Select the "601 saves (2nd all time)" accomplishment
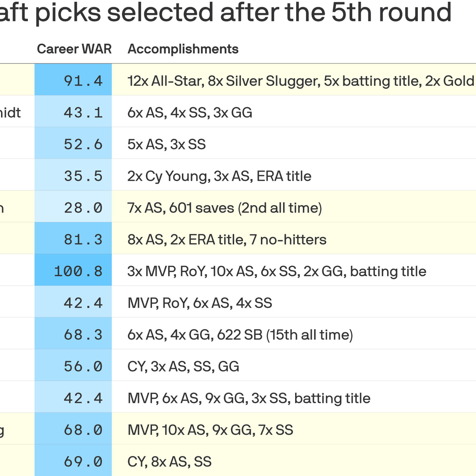Viewport: 476px width, 476px height. coord(245,208)
